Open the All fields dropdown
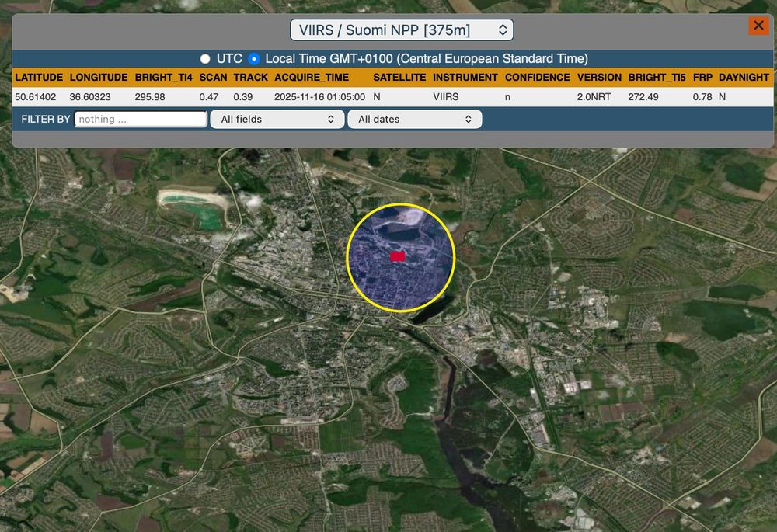Image resolution: width=777 pixels, height=532 pixels. [277, 120]
